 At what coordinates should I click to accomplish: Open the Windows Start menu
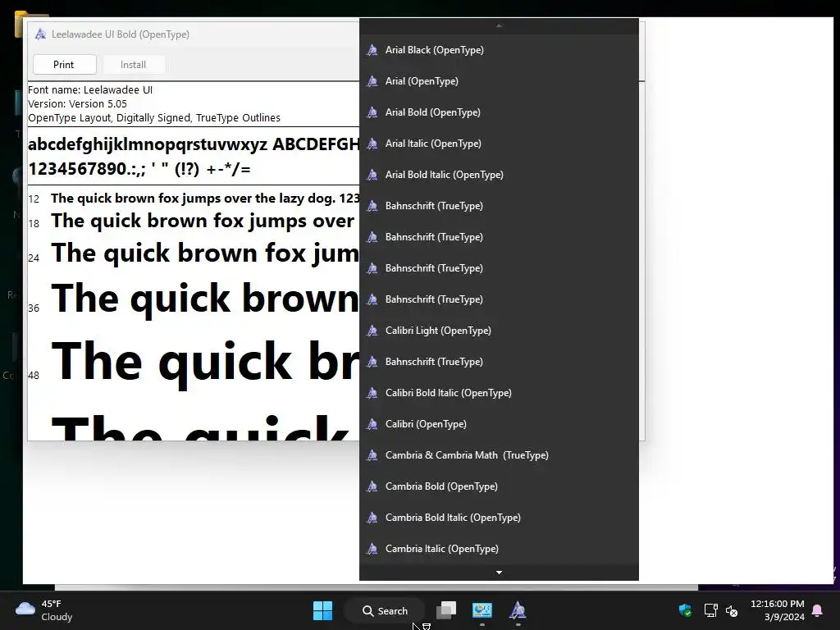[x=322, y=610]
